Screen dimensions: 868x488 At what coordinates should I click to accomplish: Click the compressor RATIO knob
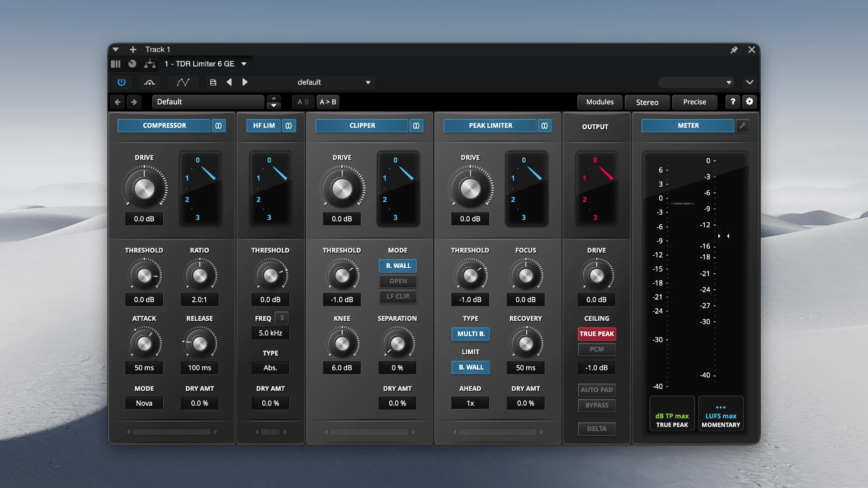[199, 275]
